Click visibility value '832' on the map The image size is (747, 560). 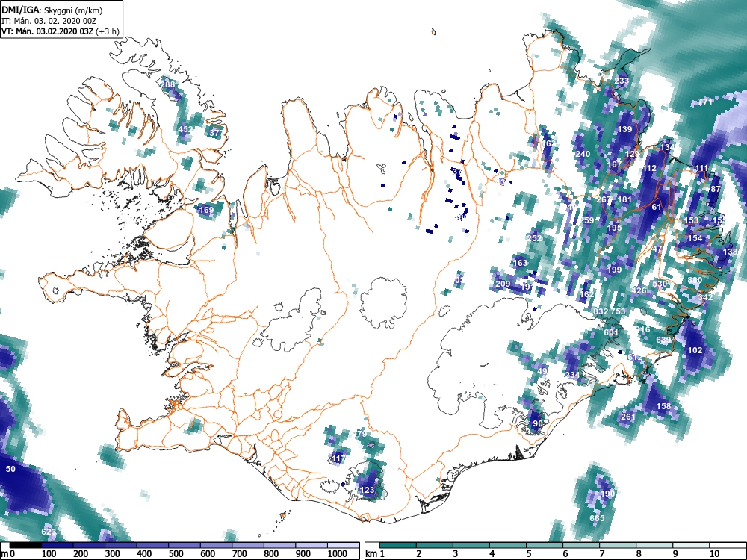point(601,311)
